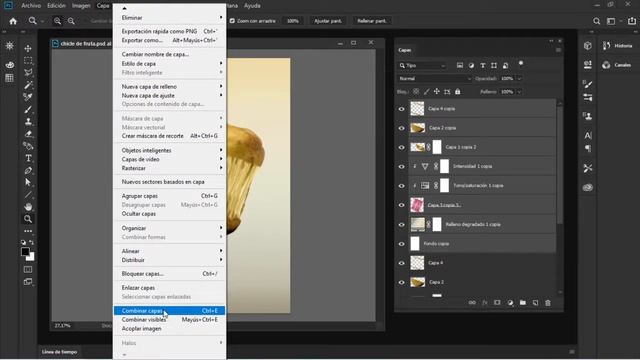Screen dimensions: 640x360
Task: Delete layer with trash icon
Action: pos(548,303)
